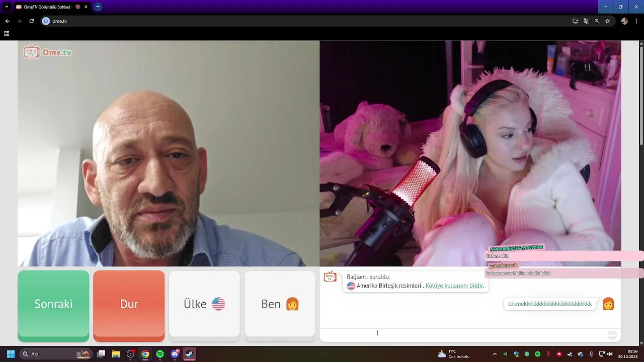The height and width of the screenshot is (362, 644).
Task: Open the emoji picker in chat
Action: pyautogui.click(x=612, y=335)
